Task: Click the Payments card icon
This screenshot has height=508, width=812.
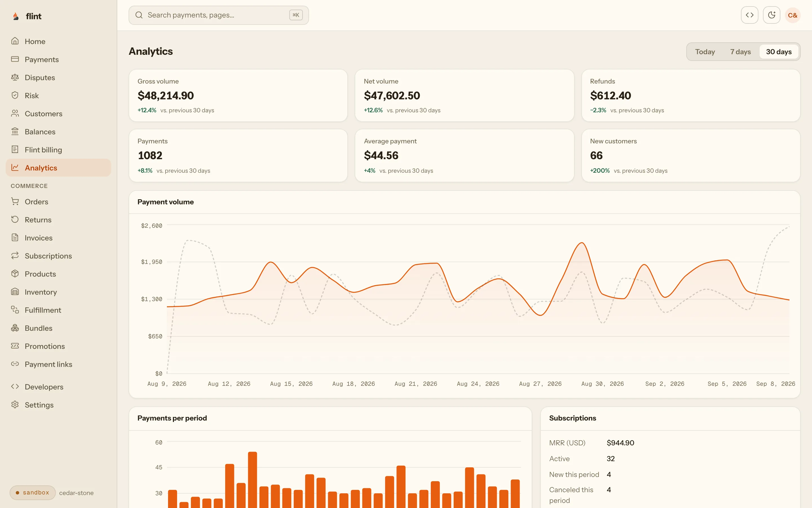Action: (15, 59)
